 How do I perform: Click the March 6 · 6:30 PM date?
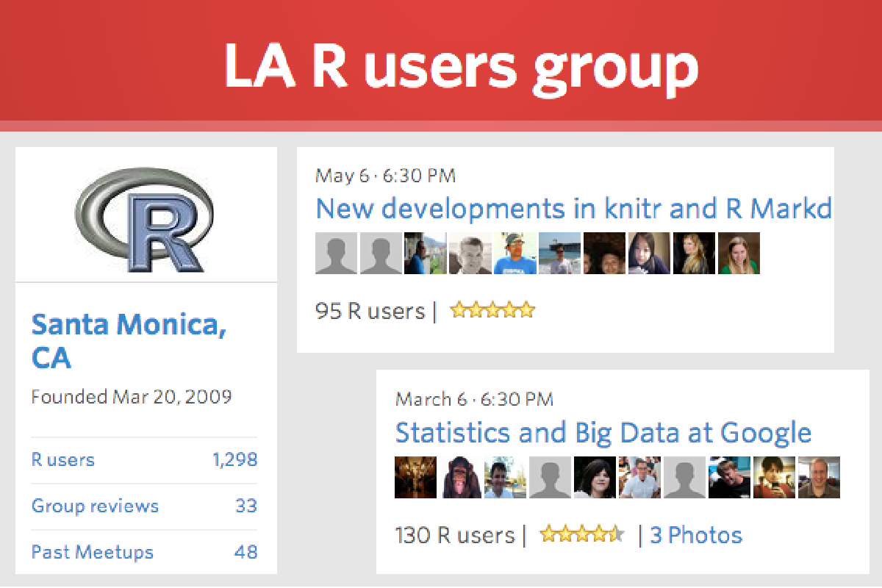point(474,400)
